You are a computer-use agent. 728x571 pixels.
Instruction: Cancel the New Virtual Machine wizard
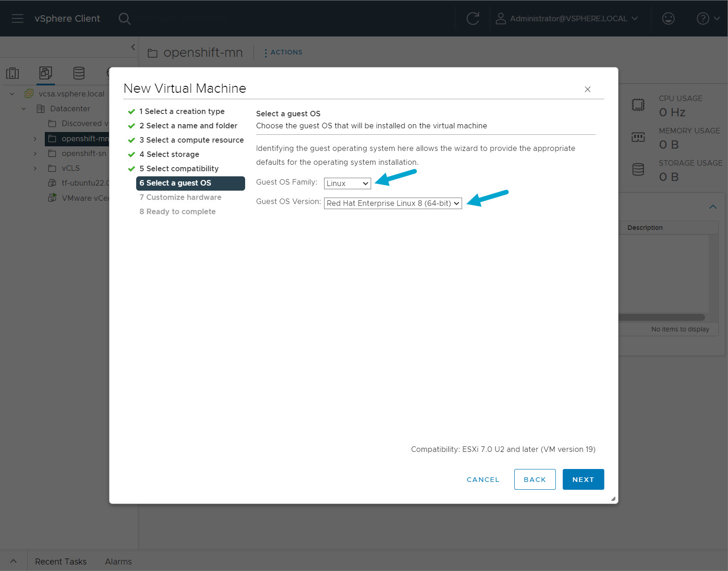[483, 480]
